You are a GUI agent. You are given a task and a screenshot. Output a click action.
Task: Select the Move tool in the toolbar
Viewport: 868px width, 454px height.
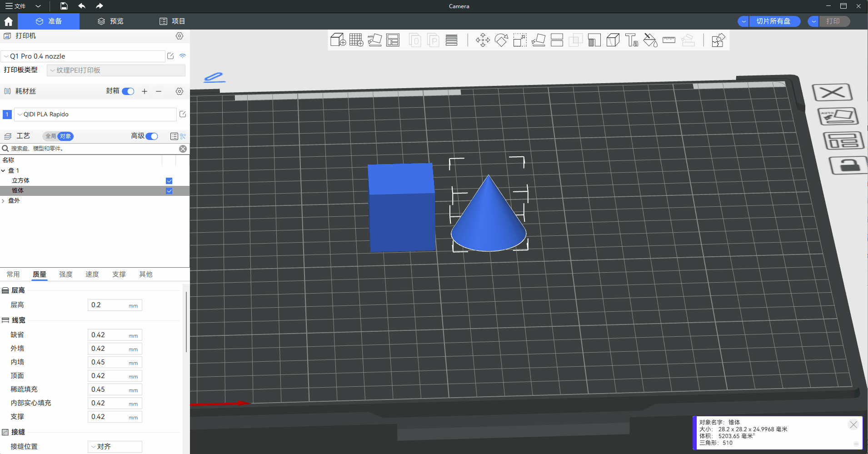pyautogui.click(x=483, y=40)
